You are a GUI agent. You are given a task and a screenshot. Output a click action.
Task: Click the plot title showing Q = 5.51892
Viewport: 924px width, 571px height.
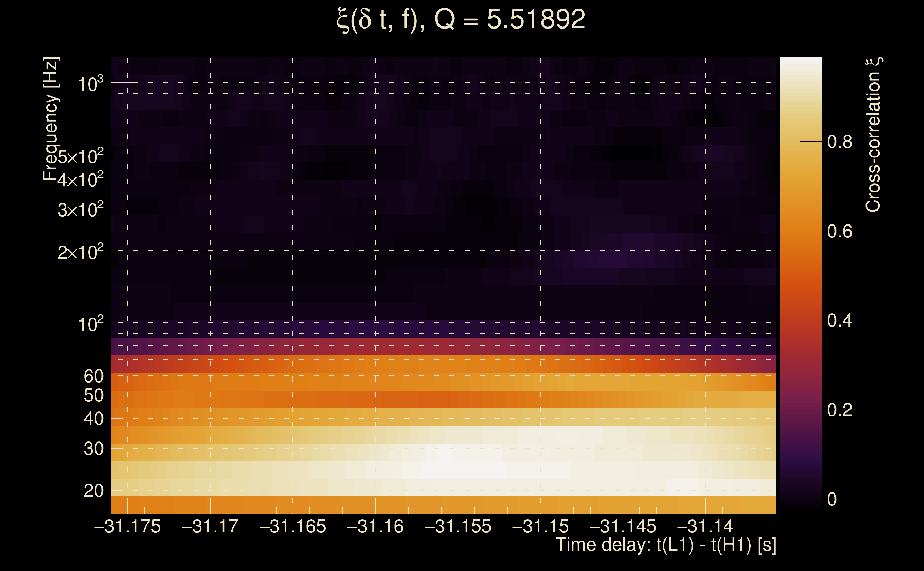tap(461, 20)
